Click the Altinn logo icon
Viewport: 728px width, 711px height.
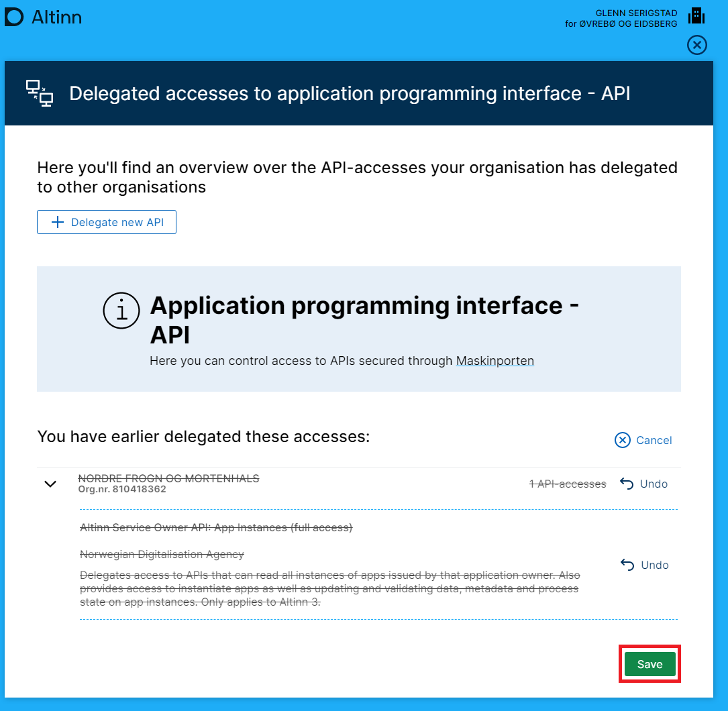point(14,17)
